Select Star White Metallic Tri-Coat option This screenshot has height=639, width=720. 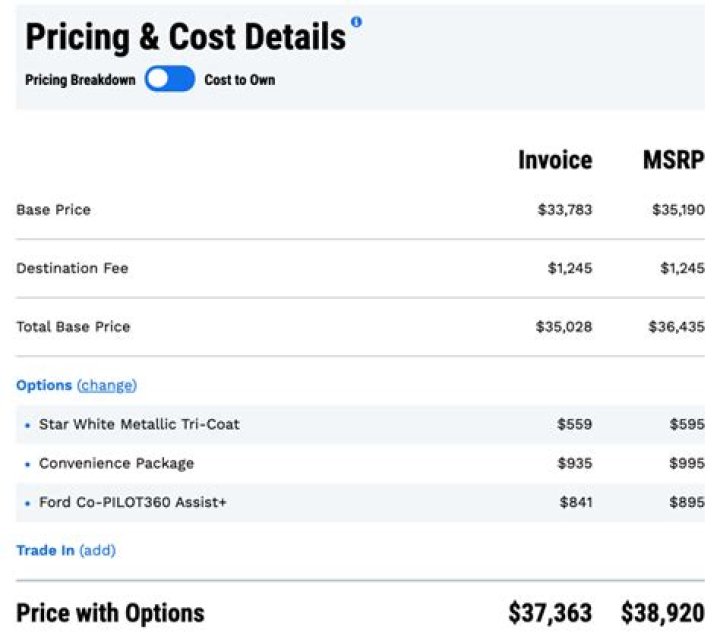(x=139, y=424)
